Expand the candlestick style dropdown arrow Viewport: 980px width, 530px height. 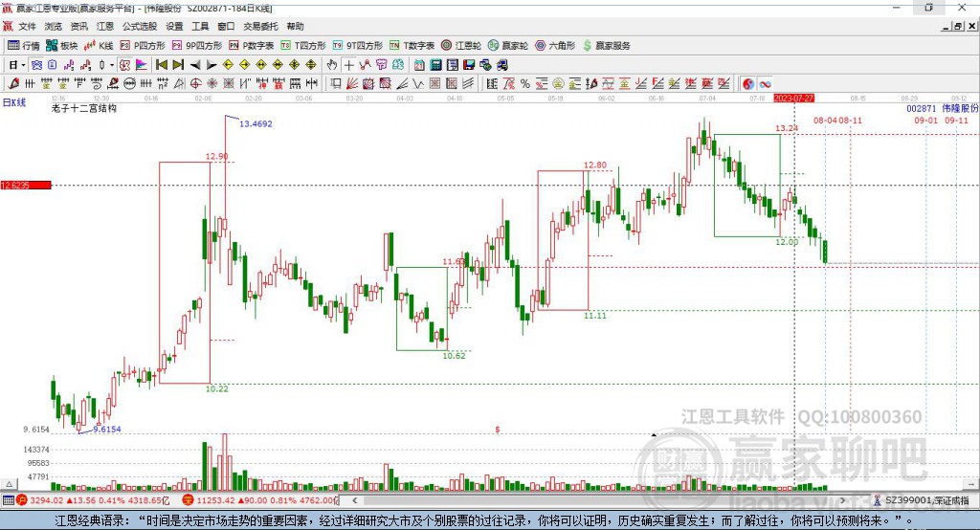(111, 65)
